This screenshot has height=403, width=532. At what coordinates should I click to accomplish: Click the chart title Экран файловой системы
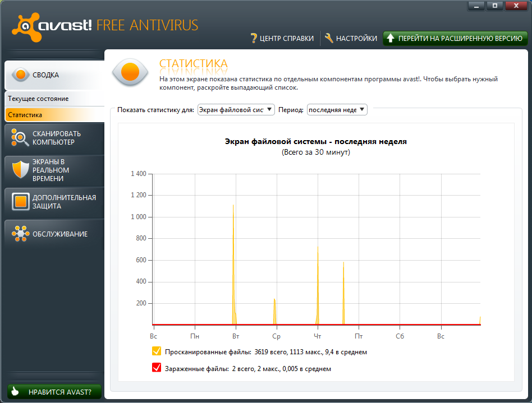[x=315, y=141]
